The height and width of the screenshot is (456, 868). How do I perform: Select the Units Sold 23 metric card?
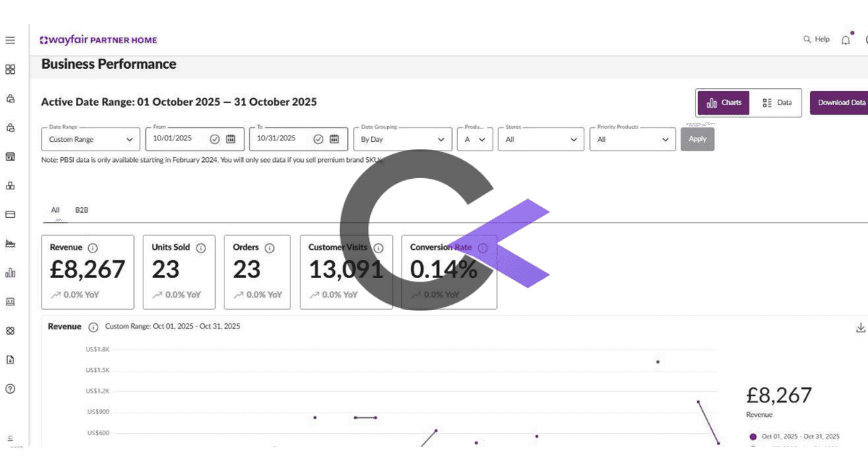179,272
